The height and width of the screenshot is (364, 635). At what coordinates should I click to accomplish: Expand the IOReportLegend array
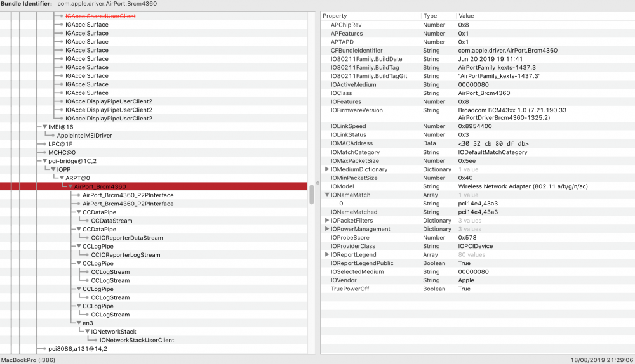tap(327, 254)
